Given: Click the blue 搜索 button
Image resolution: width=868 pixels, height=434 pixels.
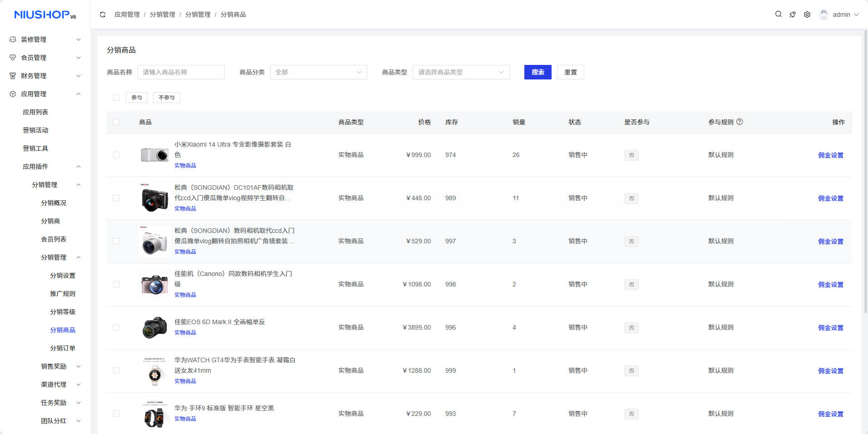Looking at the screenshot, I should [x=538, y=72].
